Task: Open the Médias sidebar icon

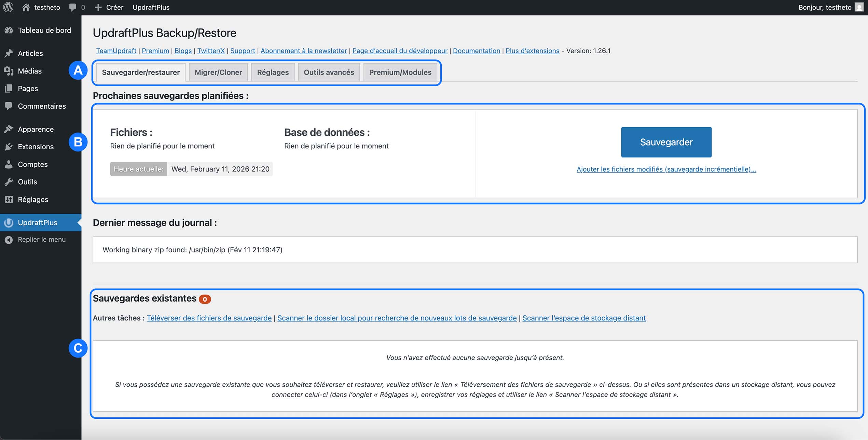Action: tap(9, 71)
